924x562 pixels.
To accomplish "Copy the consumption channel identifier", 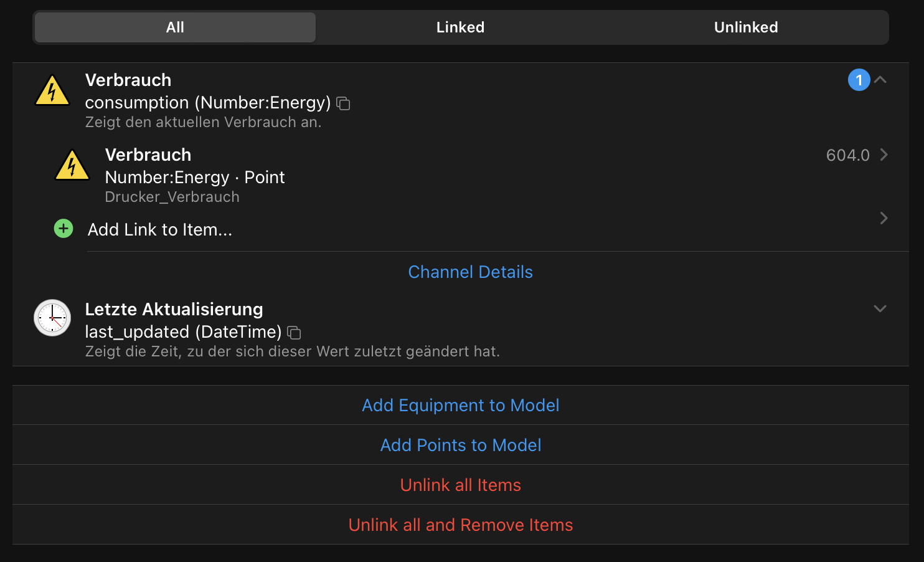I will 343,103.
